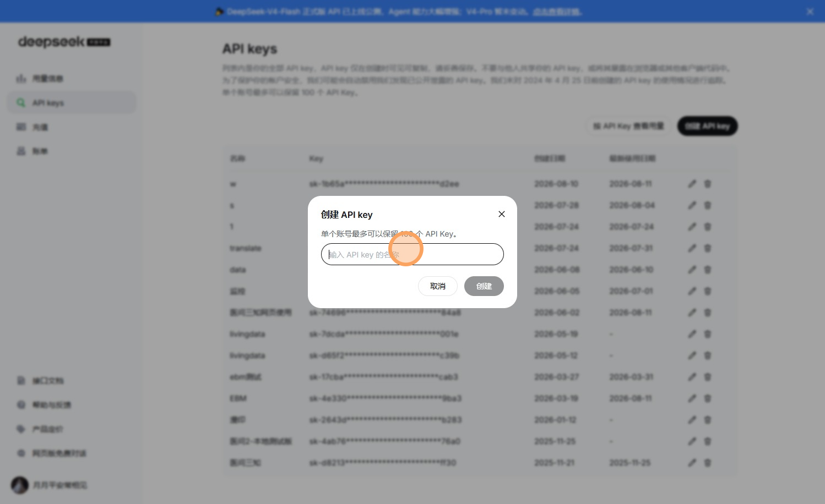Open the 账单 sidebar page
This screenshot has width=825, height=504.
(x=72, y=151)
